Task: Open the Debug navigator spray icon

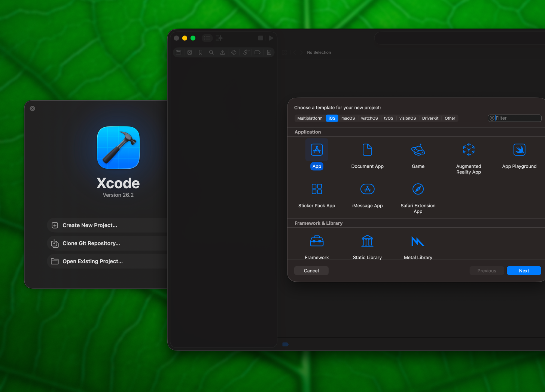Action: 246,52
